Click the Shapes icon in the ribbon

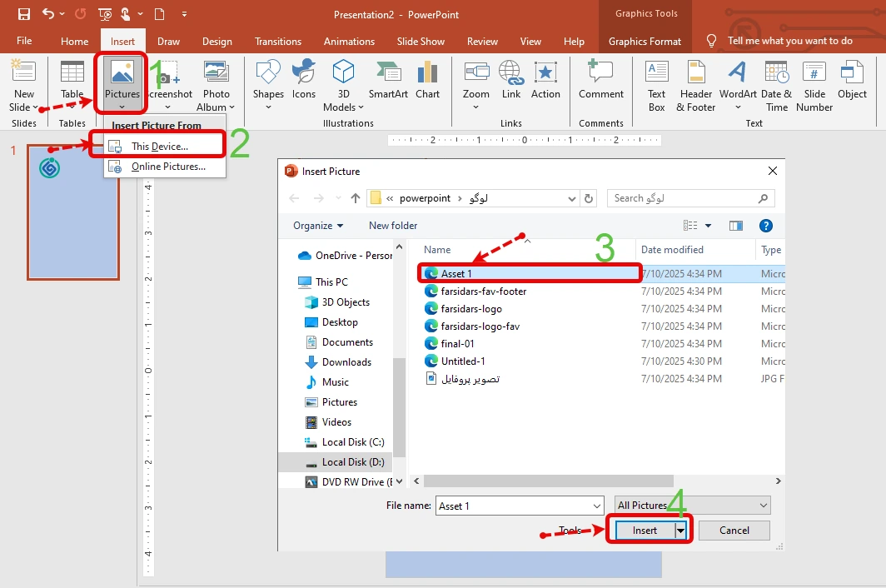click(x=268, y=80)
